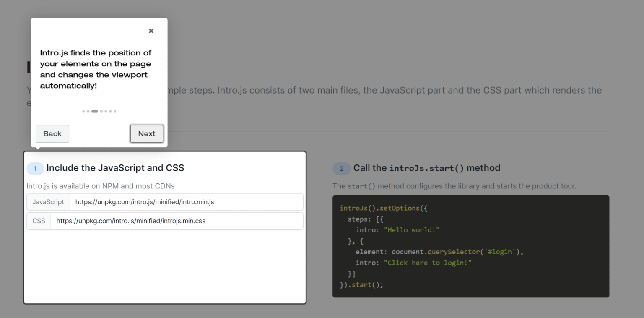Jump to the first tour step dot
Image resolution: width=644 pixels, height=318 pixels.
83,112
